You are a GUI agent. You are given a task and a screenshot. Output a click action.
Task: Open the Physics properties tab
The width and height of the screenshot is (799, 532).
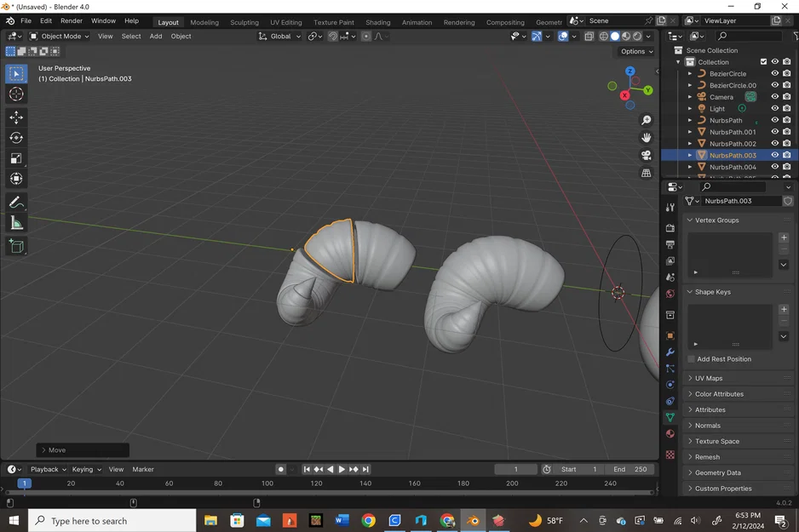(670, 385)
